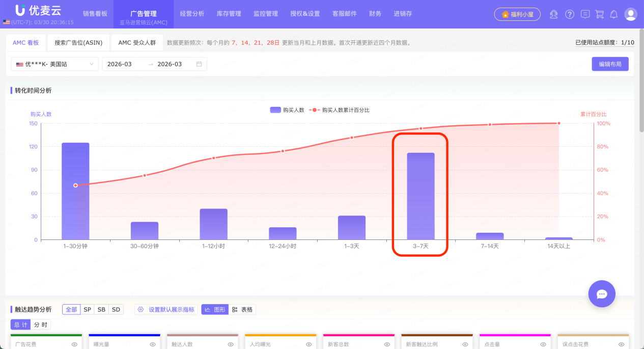
Task: Open the notification bell
Action: [614, 14]
